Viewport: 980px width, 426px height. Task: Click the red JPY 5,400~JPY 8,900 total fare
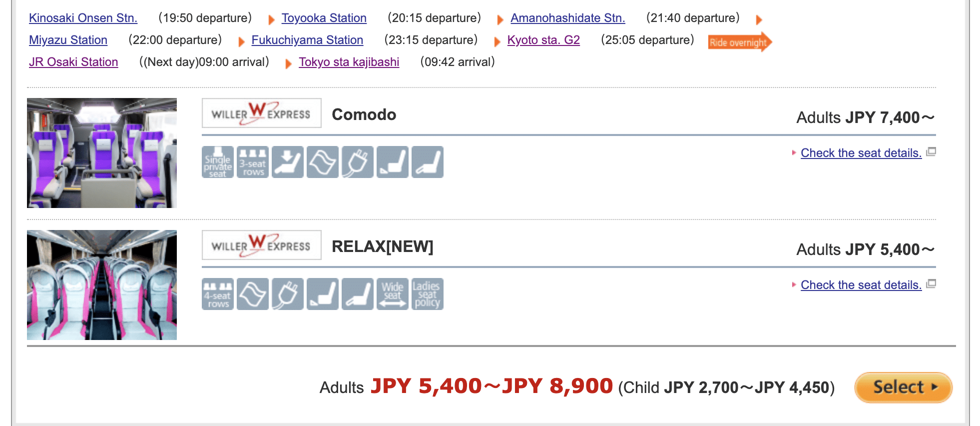(x=491, y=386)
